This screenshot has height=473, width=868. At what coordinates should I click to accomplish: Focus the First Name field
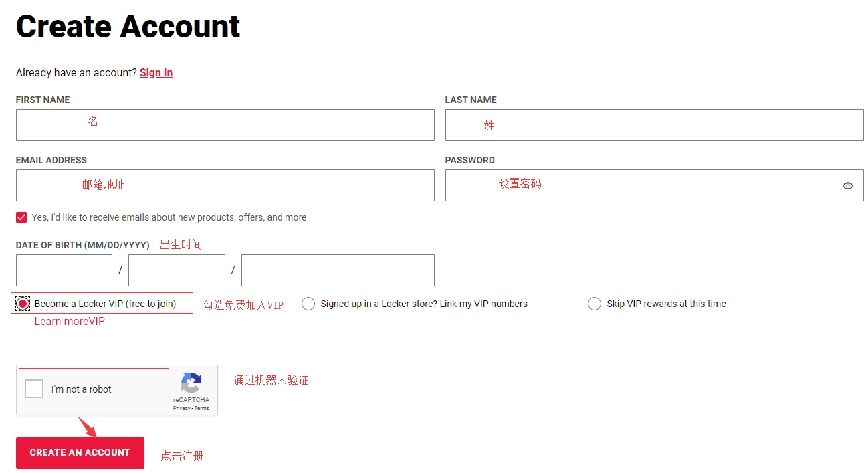click(225, 125)
